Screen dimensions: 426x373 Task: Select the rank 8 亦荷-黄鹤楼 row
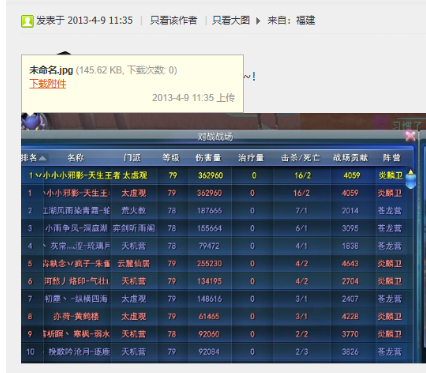[217, 316]
